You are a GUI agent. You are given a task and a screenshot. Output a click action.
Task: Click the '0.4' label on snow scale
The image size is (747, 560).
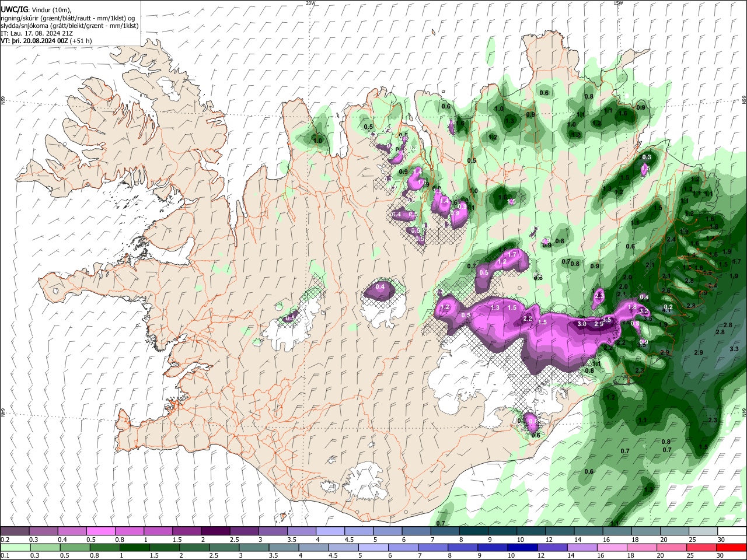click(62, 540)
